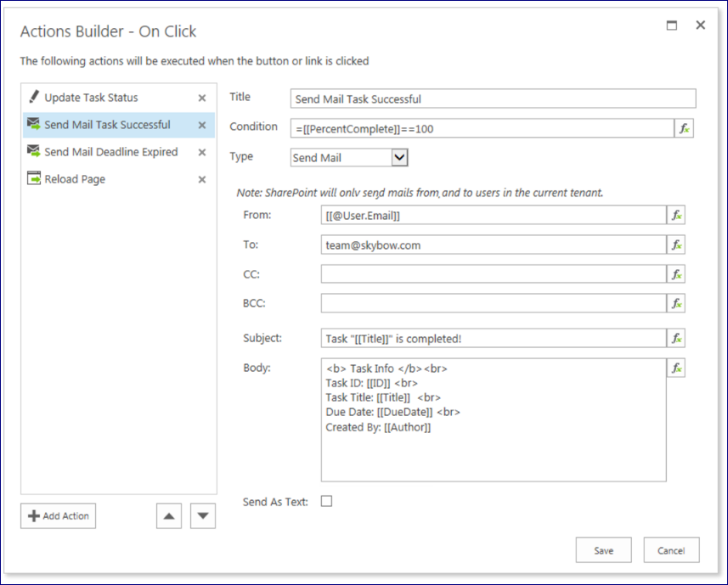Open formula editor for CC field

676,274
